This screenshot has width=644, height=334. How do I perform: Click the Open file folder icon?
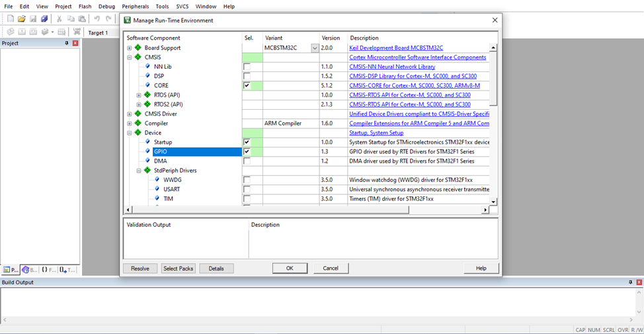click(x=22, y=19)
